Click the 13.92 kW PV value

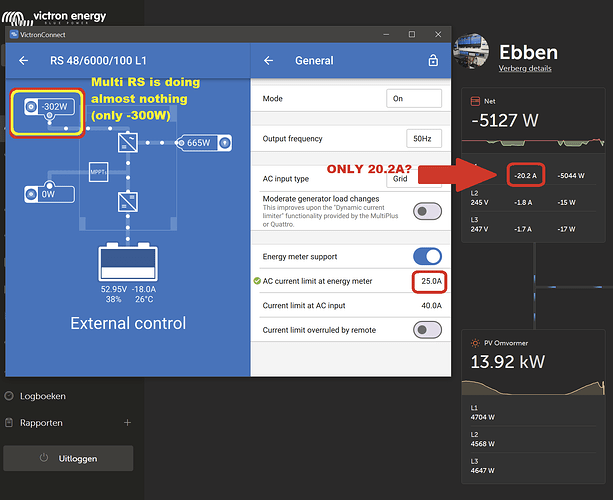click(507, 362)
